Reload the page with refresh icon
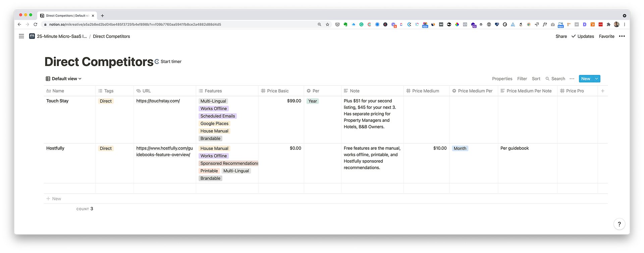 pos(35,24)
